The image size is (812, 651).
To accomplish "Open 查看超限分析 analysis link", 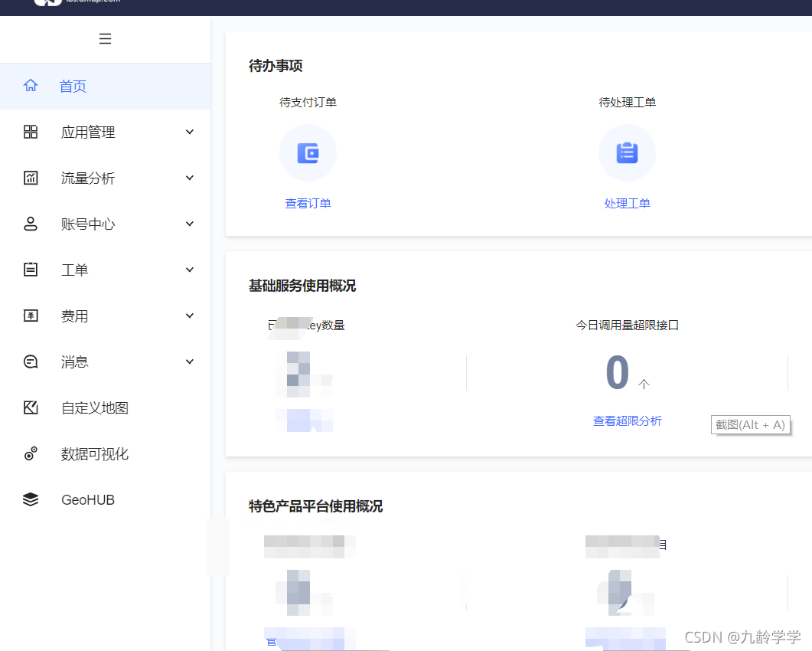I will click(627, 420).
